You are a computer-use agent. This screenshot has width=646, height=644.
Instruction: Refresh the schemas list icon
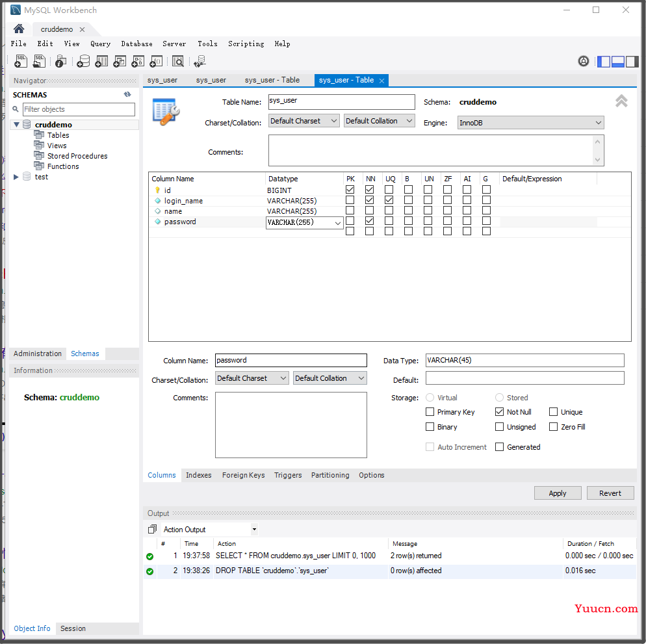point(127,94)
